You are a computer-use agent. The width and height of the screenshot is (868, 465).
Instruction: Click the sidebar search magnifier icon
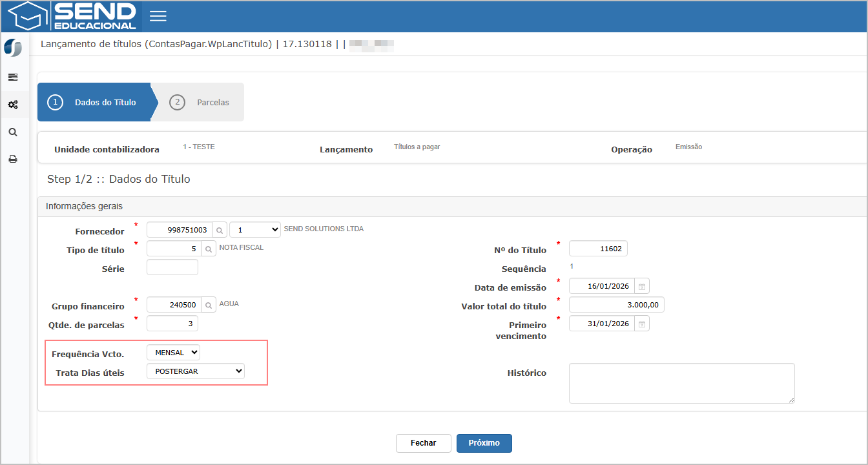(x=13, y=132)
